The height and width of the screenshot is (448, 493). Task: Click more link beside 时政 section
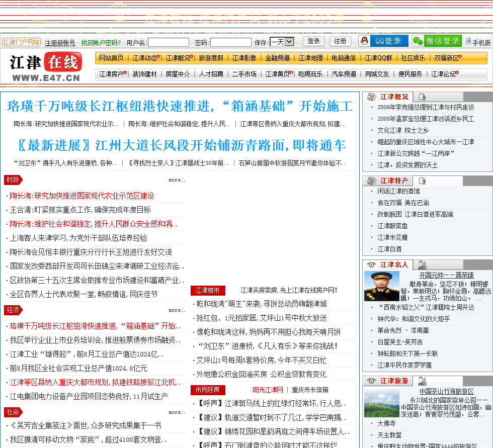pyautogui.click(x=177, y=180)
